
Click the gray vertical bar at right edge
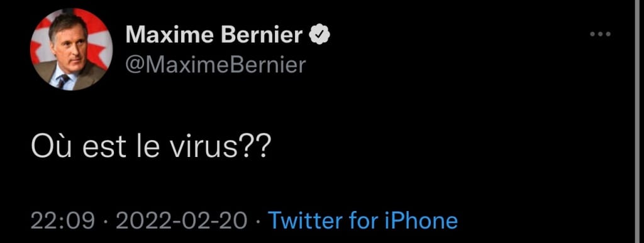(638, 121)
